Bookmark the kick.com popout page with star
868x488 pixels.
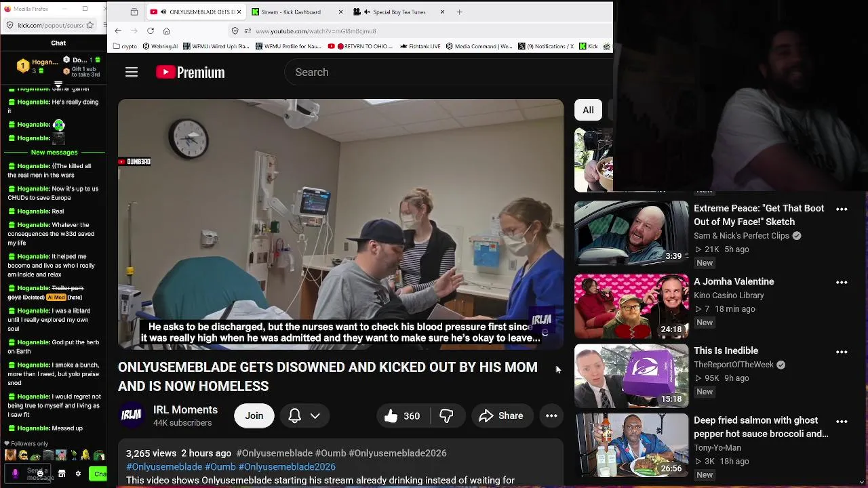pyautogui.click(x=90, y=25)
